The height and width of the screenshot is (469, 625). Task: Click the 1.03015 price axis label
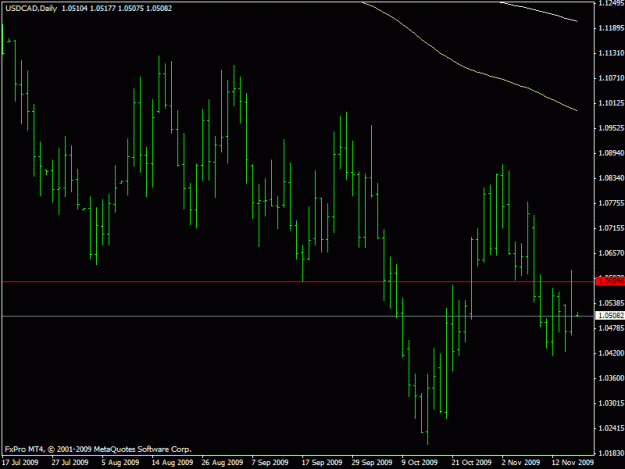point(611,403)
